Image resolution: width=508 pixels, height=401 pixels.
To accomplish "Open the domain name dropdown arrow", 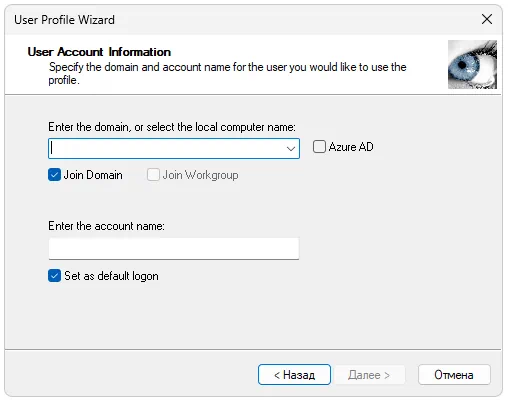I will click(291, 149).
